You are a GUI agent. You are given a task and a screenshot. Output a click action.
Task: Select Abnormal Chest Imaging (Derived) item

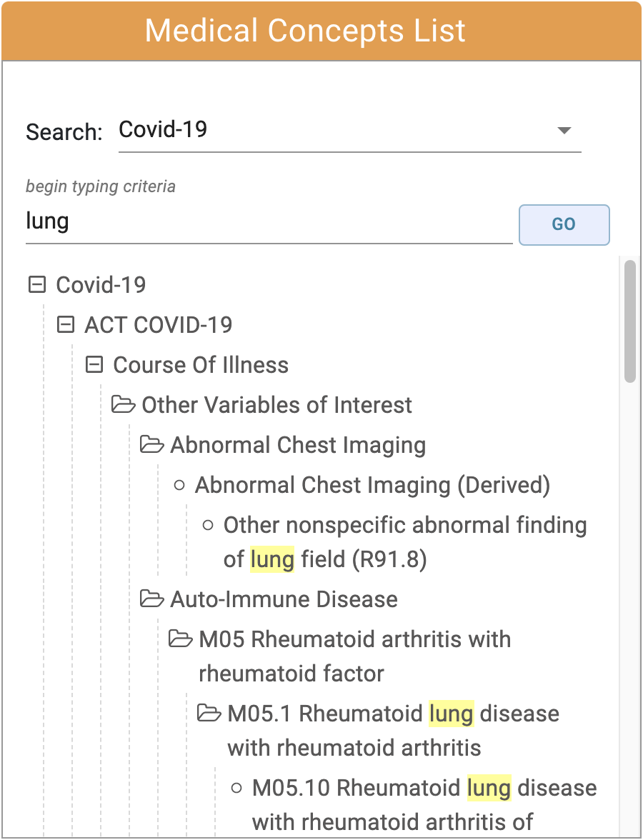point(372,486)
